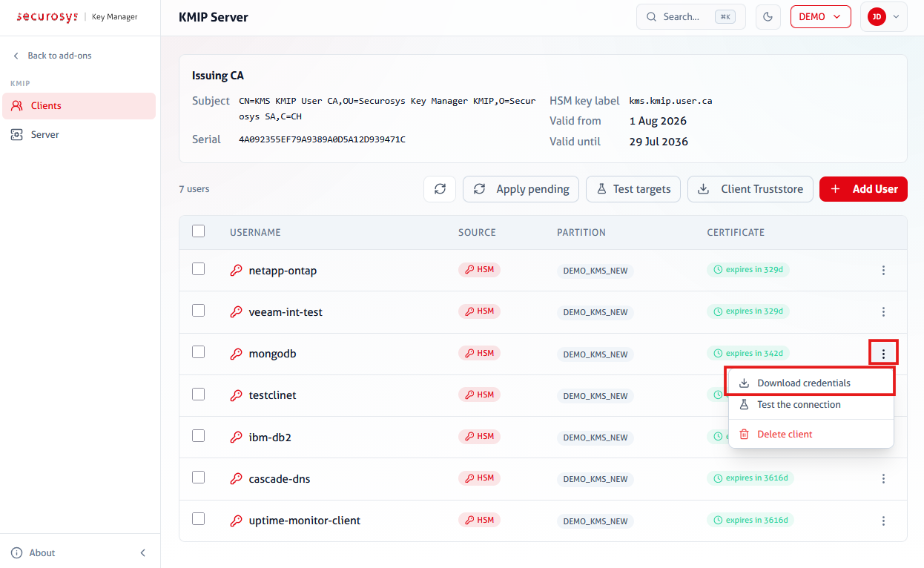Screen dimensions: 924x568
Task: Click the HSM badge in mongodb row
Action: 479,353
